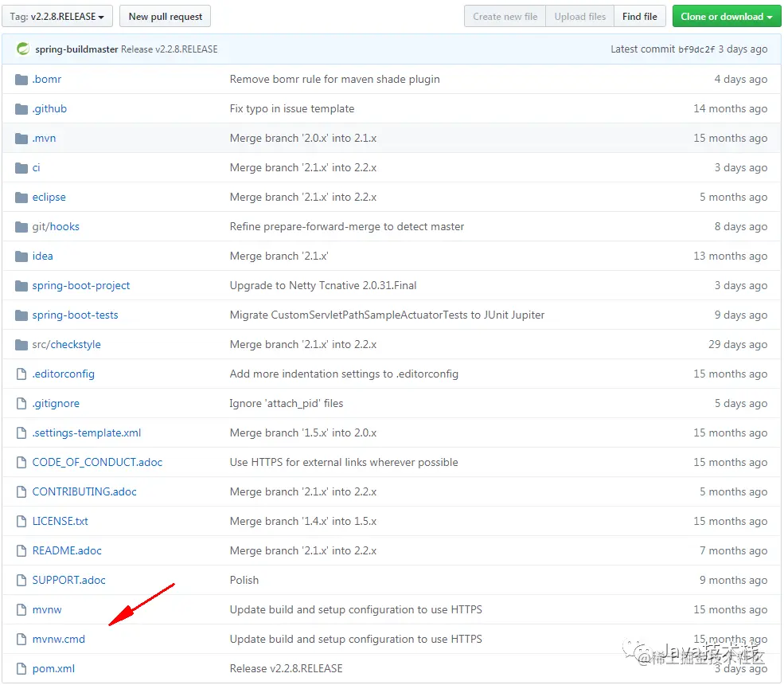Click the file icon beside mvnw.cmd

[21, 640]
